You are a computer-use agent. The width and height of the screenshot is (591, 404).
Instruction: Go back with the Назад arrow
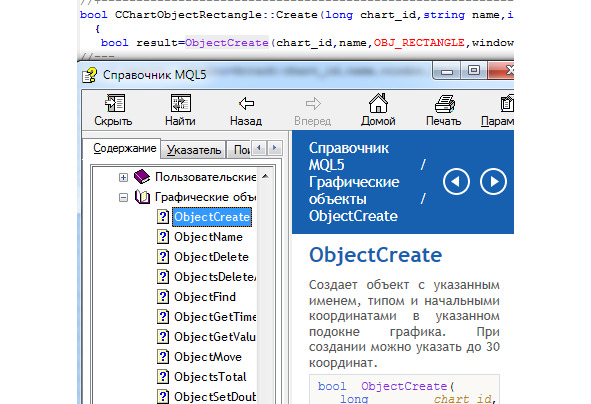247,103
